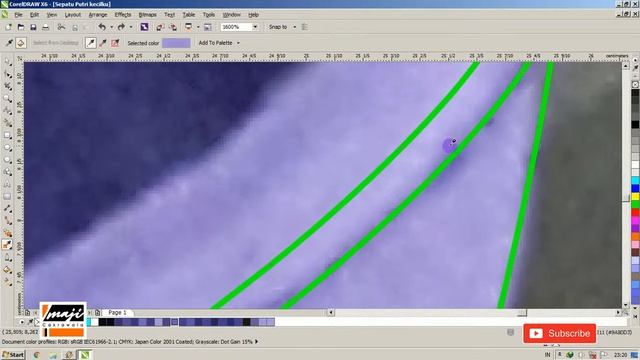Screen dimensions: 640x360
Task: Pick the no-color X swatch in palette
Action: (635, 84)
